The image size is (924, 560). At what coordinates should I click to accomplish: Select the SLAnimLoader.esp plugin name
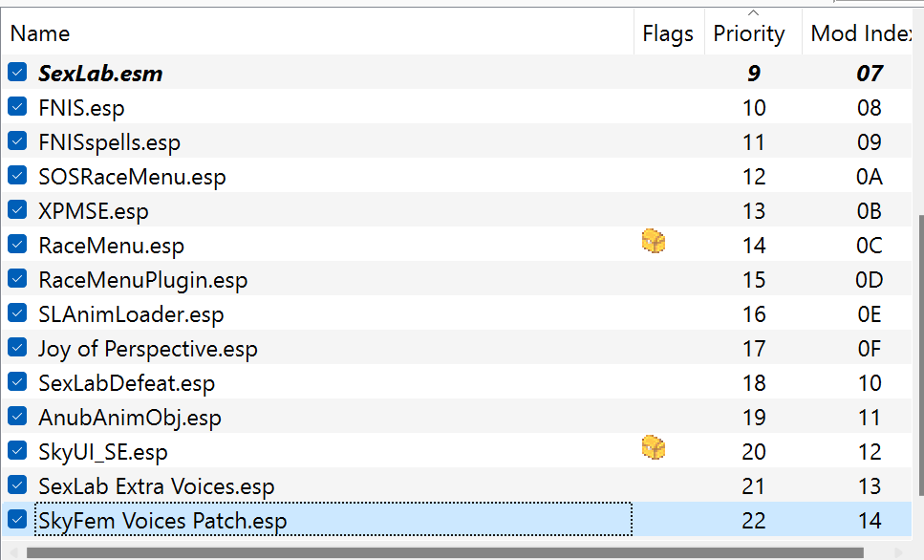(131, 314)
